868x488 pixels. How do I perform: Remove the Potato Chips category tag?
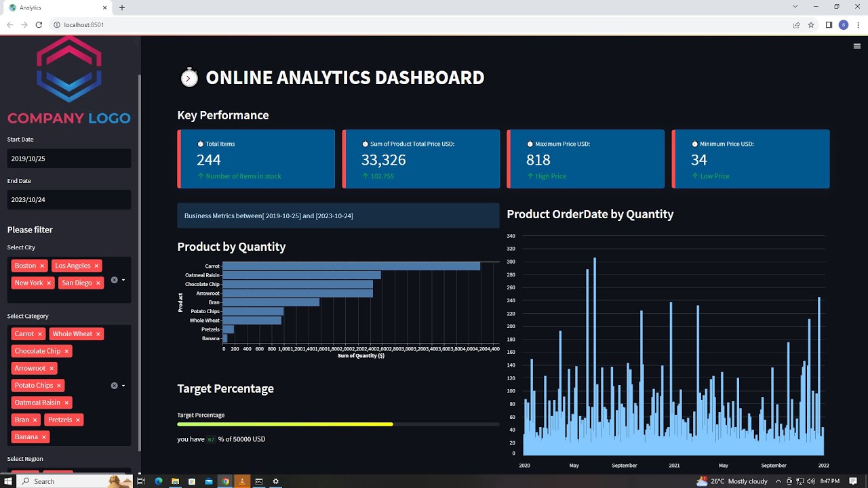tap(59, 385)
